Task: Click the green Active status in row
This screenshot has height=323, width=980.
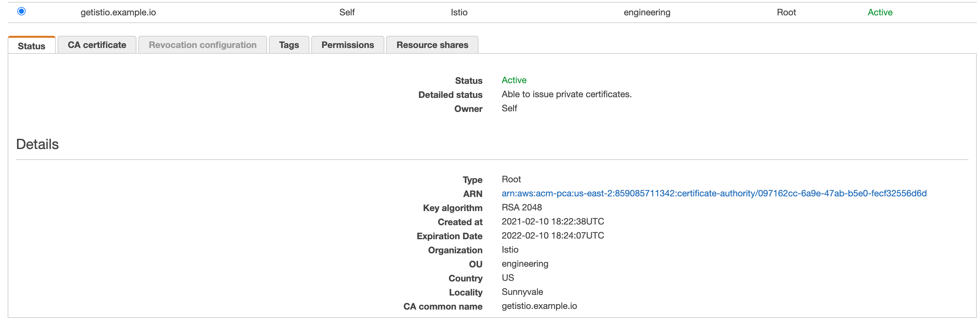Action: 880,12
